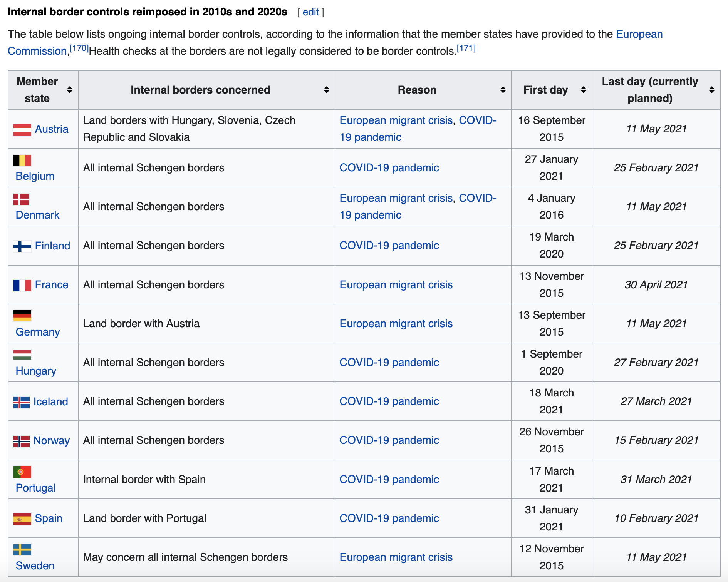Open the Sweden country link

point(35,566)
